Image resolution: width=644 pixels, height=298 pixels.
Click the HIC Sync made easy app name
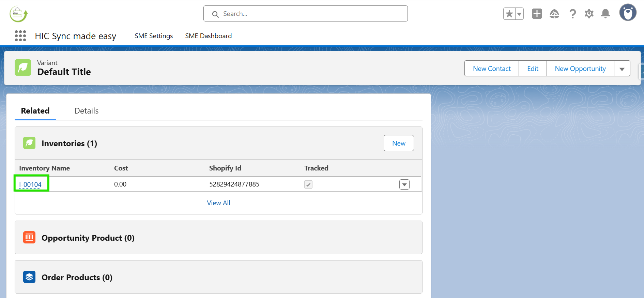pos(76,36)
